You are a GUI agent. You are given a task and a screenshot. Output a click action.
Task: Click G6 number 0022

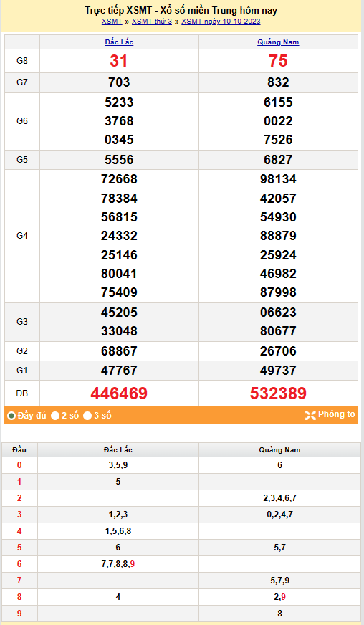(278, 121)
